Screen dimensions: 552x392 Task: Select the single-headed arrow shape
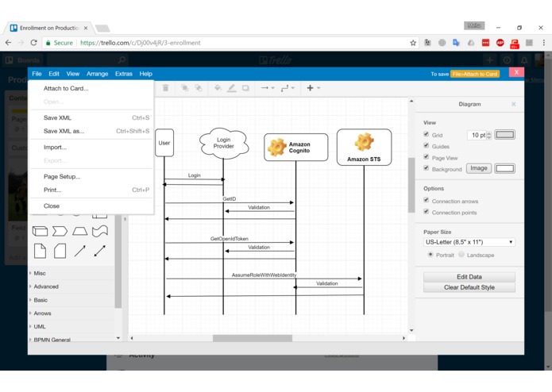[80, 251]
